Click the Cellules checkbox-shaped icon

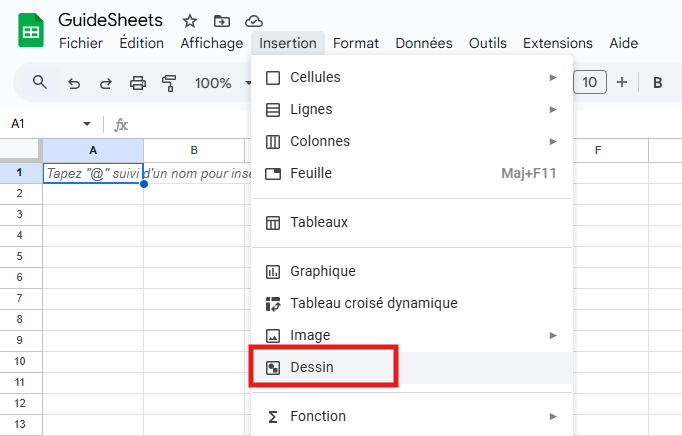click(x=273, y=77)
